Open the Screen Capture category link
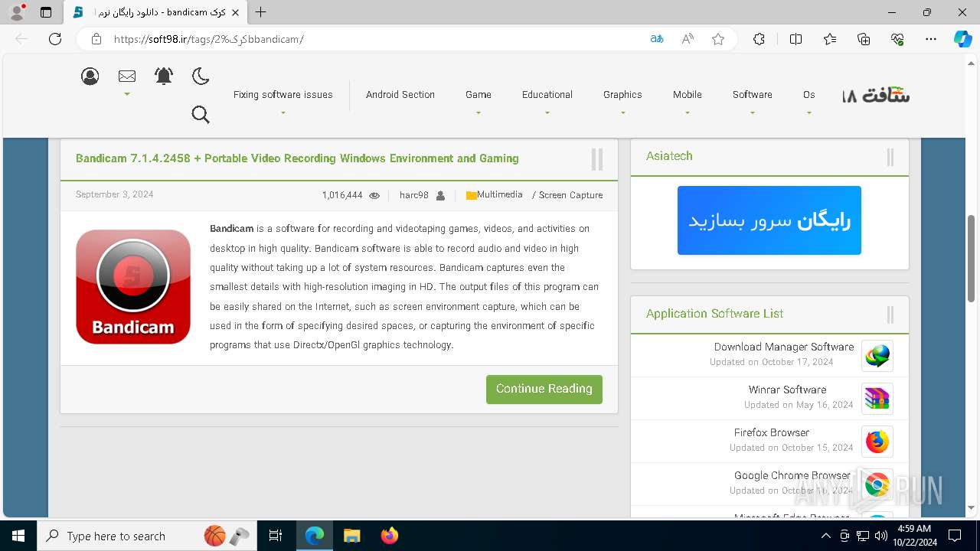980x551 pixels. click(570, 195)
